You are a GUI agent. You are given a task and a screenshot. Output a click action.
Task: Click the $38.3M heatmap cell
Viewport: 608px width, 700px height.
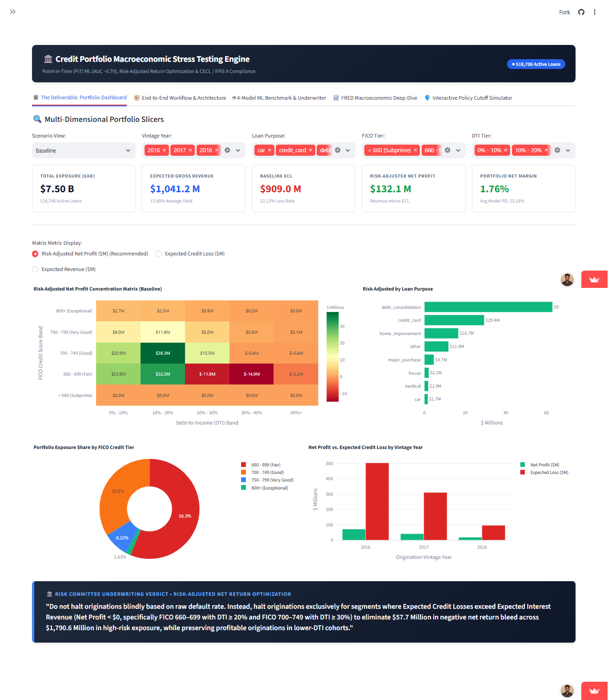(163, 353)
